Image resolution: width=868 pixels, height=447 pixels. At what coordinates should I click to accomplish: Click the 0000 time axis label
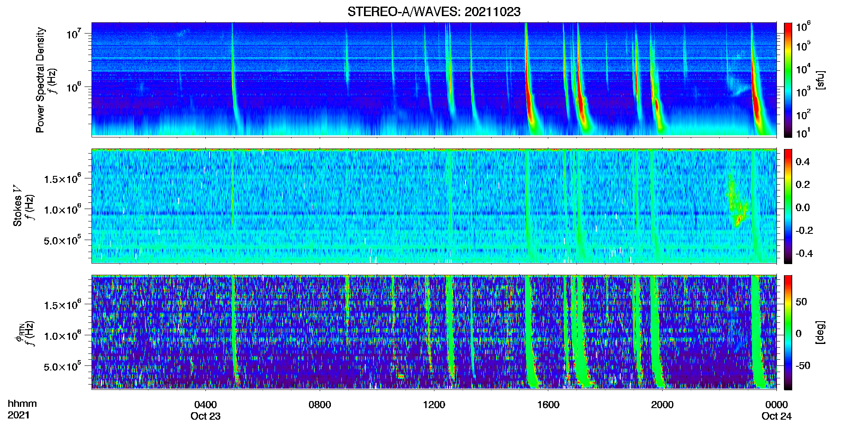(776, 405)
